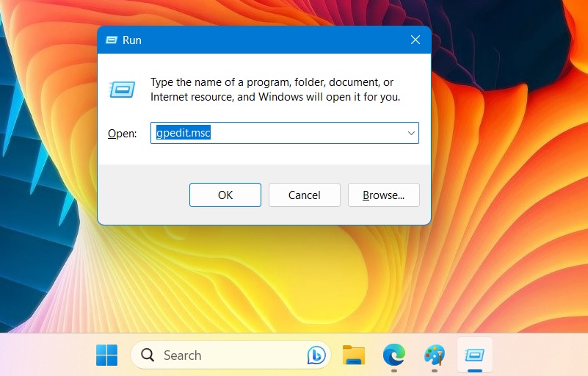The height and width of the screenshot is (376, 588).
Task: Click the taskbar Search box
Action: tap(231, 355)
